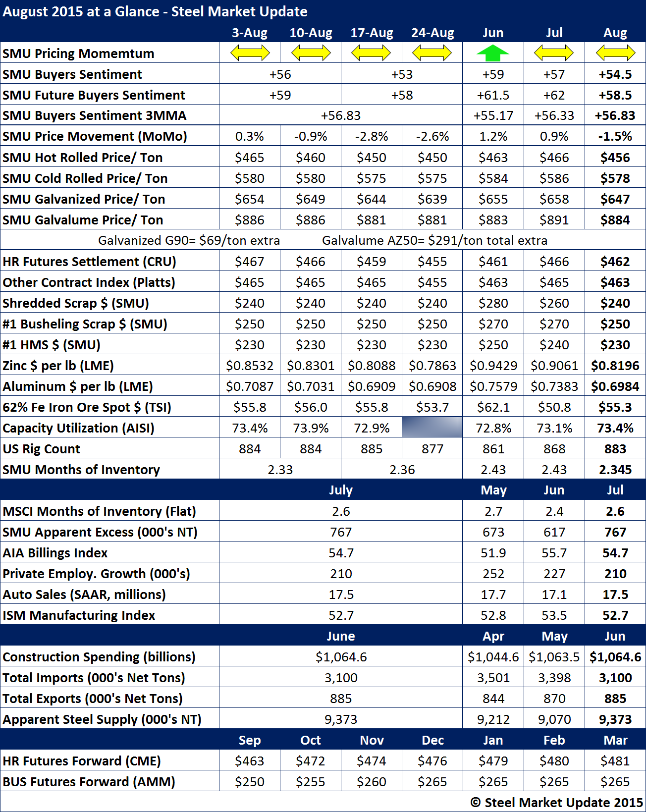Image resolution: width=646 pixels, height=812 pixels.
Task: Click the Steel Market Update 2015 copyright text
Action: coord(563,802)
